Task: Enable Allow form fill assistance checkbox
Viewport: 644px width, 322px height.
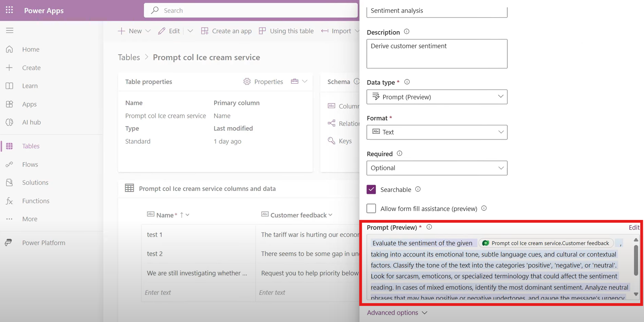Action: [371, 209]
